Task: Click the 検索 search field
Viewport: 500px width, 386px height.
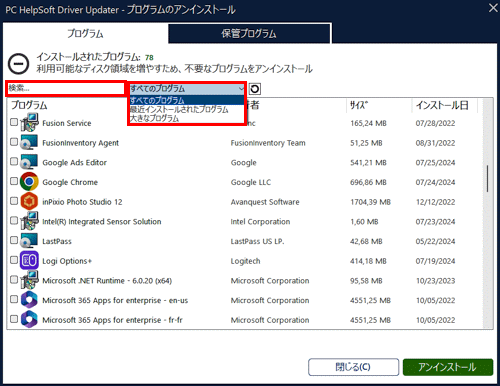Action: 66,88
